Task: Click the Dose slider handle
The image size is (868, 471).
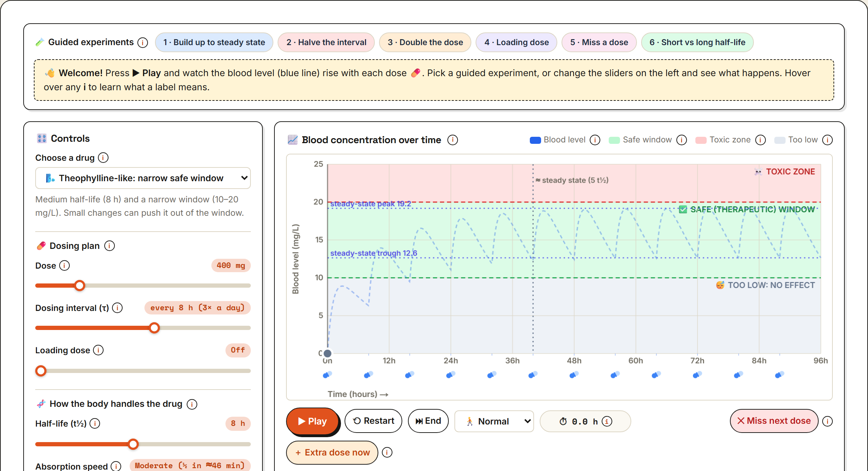Action: pyautogui.click(x=80, y=286)
